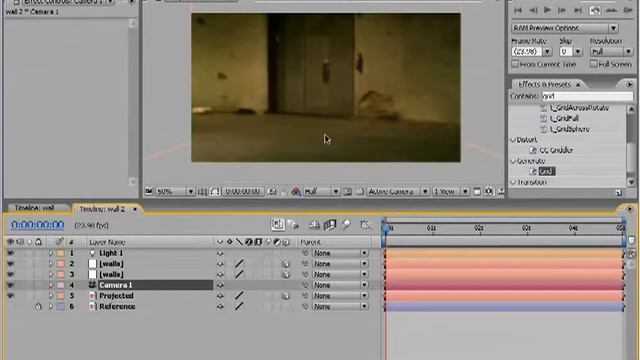The image size is (640, 360).
Task: Select t_GridFull preset
Action: click(x=564, y=118)
